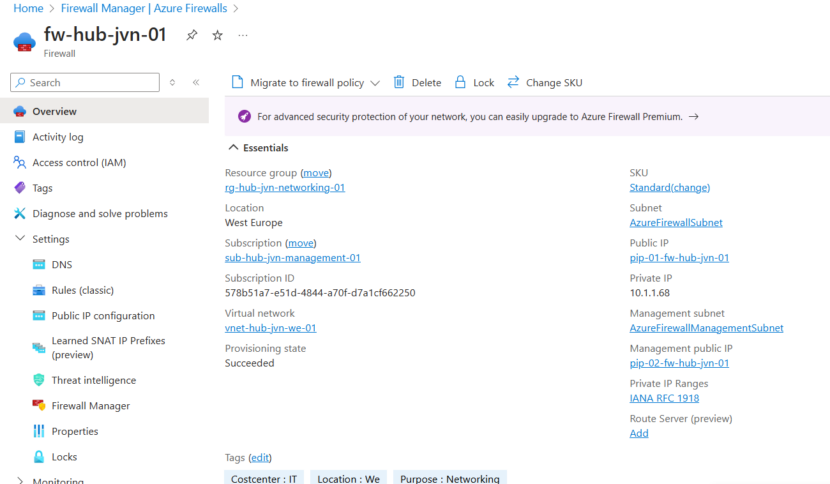
Task: Open IANA RFC 1918 private ranges link
Action: tap(664, 398)
